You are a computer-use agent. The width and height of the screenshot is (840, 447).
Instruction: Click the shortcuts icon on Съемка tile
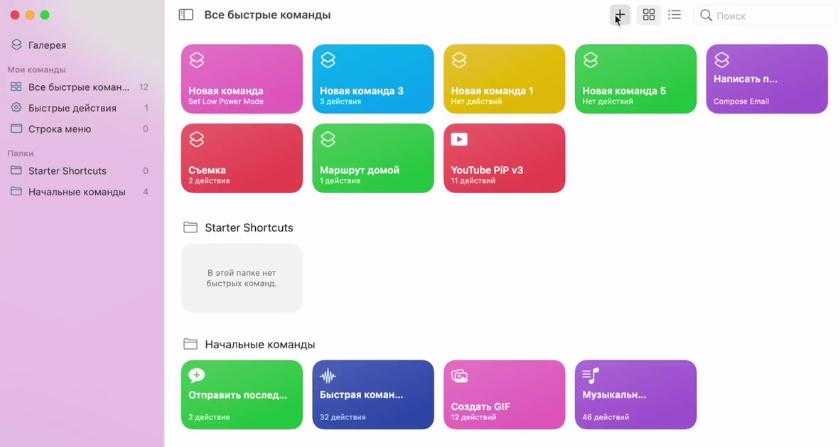coord(197,139)
